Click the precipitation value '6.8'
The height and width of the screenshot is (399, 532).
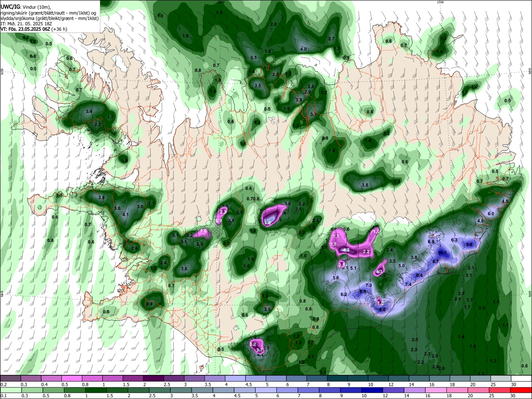pos(431,241)
